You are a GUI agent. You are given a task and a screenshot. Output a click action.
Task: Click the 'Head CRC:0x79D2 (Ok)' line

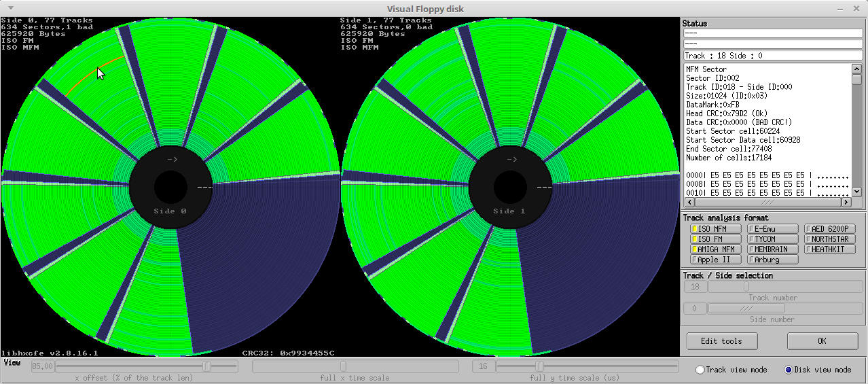pyautogui.click(x=727, y=114)
